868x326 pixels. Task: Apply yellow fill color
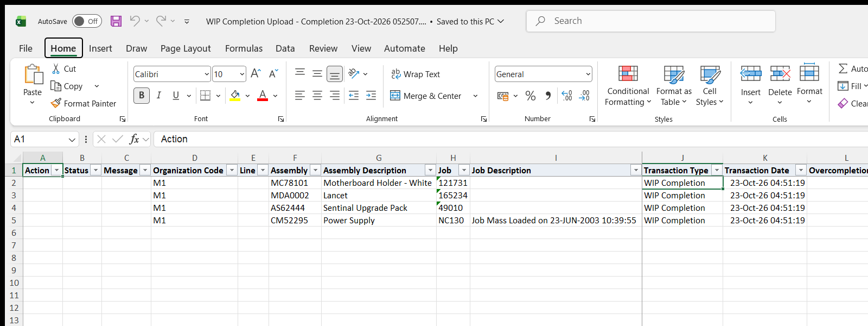(x=235, y=96)
